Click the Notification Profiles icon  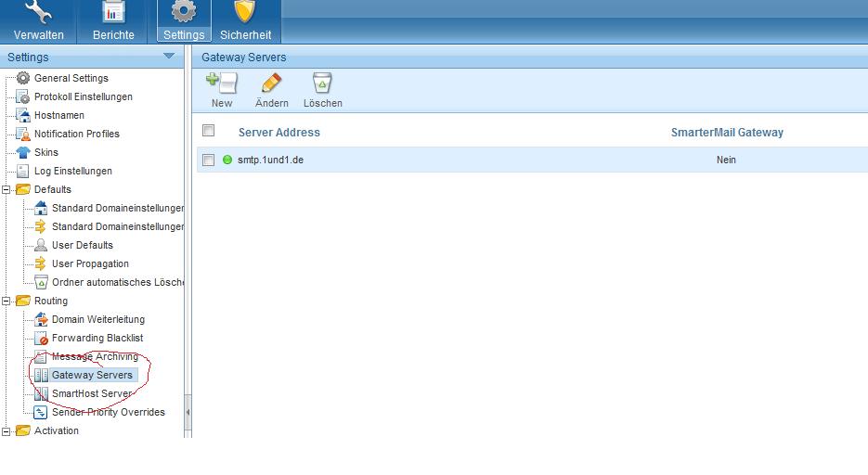(22, 134)
